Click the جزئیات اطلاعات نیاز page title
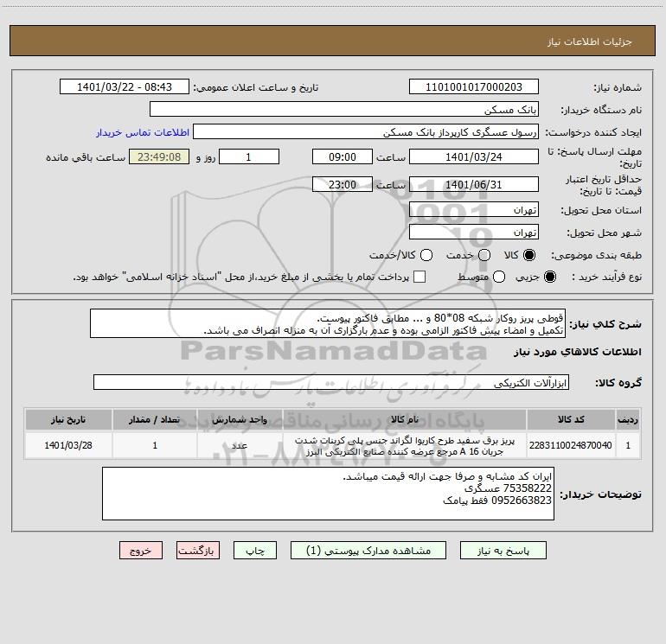 tap(589, 41)
